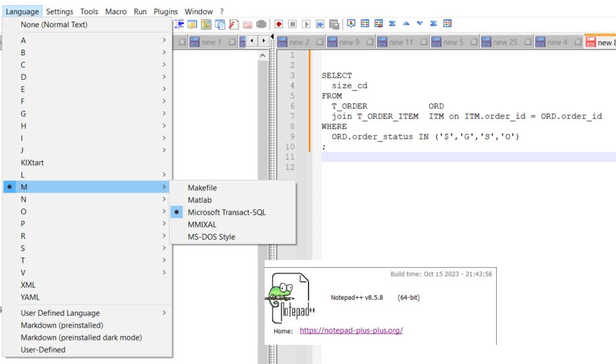Go to previous difference up-arrow icon

pyautogui.click(x=406, y=24)
